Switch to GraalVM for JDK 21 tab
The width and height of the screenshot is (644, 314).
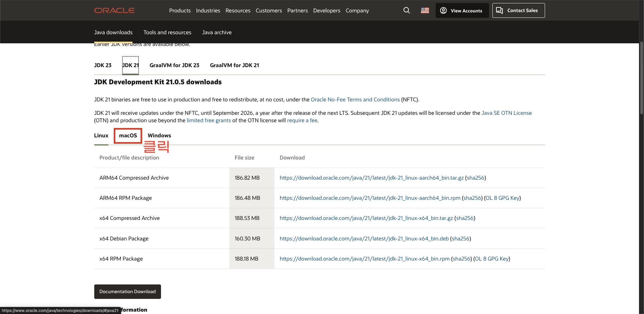[x=234, y=65]
